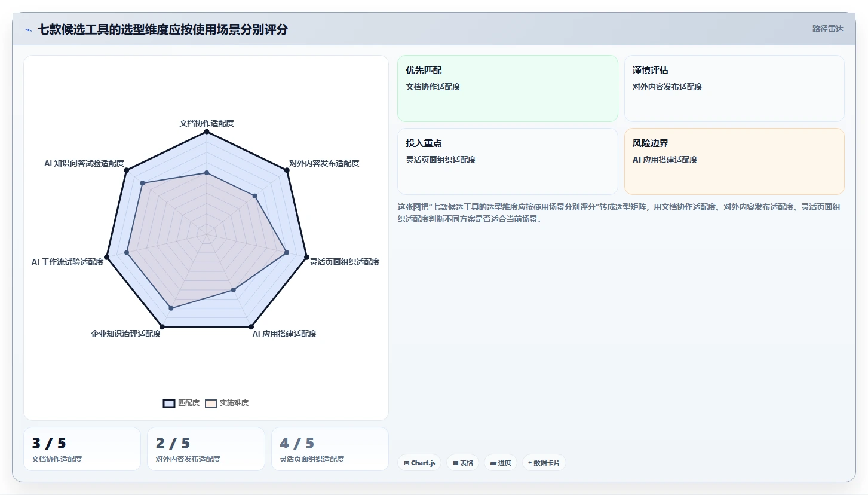Click the 匹配度 data point at 企业知识治理适配度
Image resolution: width=868 pixels, height=495 pixels.
(162, 326)
